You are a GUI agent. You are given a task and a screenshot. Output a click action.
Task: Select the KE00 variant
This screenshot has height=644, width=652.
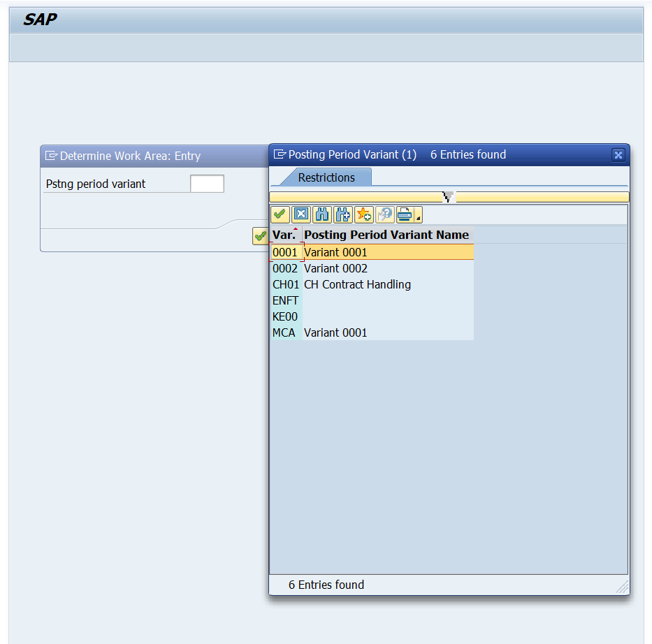286,316
